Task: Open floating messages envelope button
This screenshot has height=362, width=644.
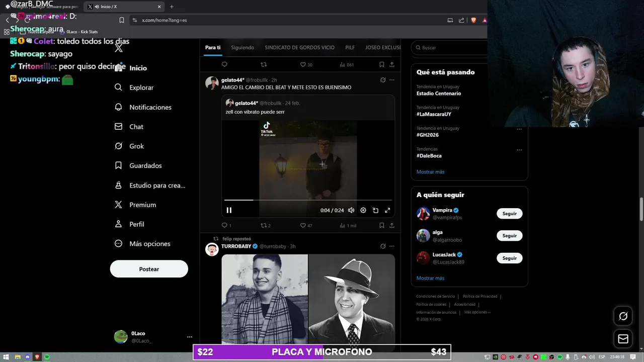Action: (623, 339)
